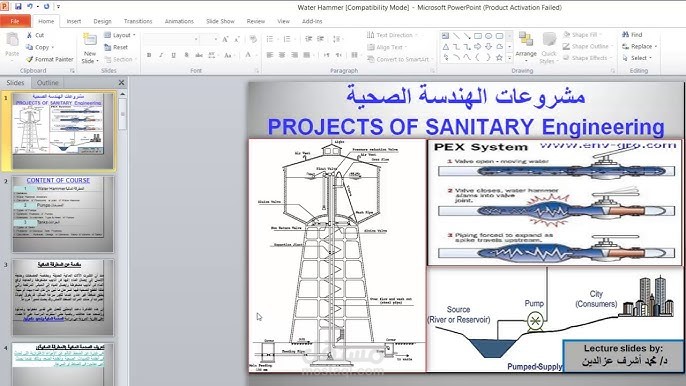Open Text Direction dropdown
Viewport: 686px width, 386px height.
392,35
